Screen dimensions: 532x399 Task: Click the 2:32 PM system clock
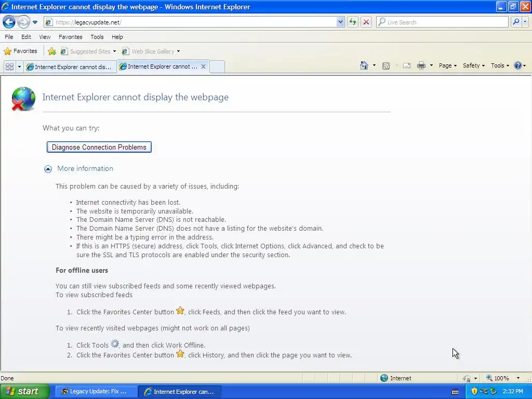click(x=513, y=392)
